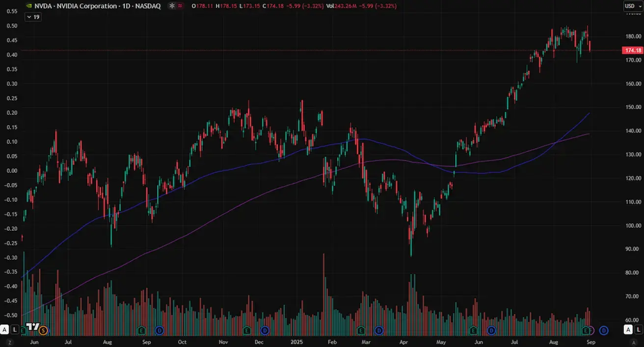Image resolution: width=644 pixels, height=347 pixels.
Task: Open the dividend D marker for March 2025
Action: coord(378,330)
